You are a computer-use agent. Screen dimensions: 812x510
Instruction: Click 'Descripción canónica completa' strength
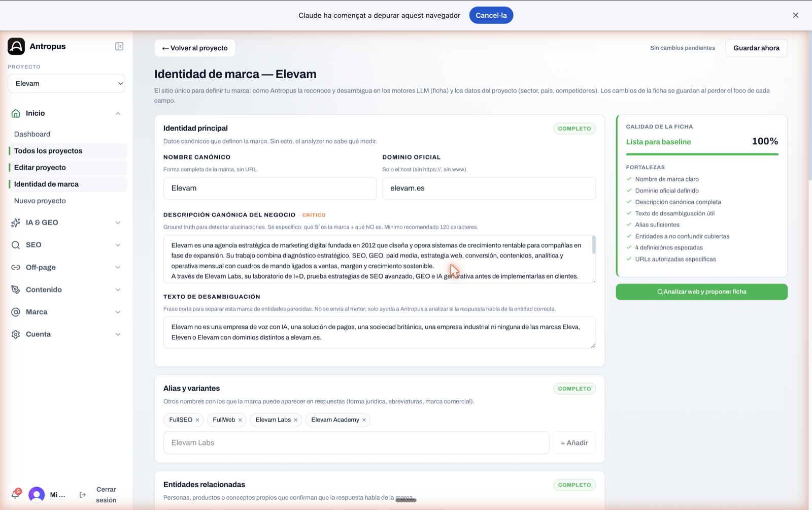(x=678, y=202)
